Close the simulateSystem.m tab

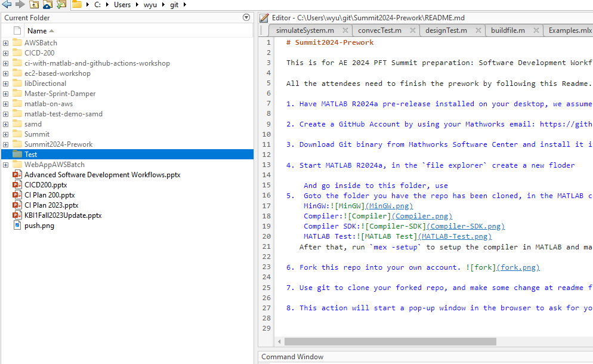pos(345,30)
